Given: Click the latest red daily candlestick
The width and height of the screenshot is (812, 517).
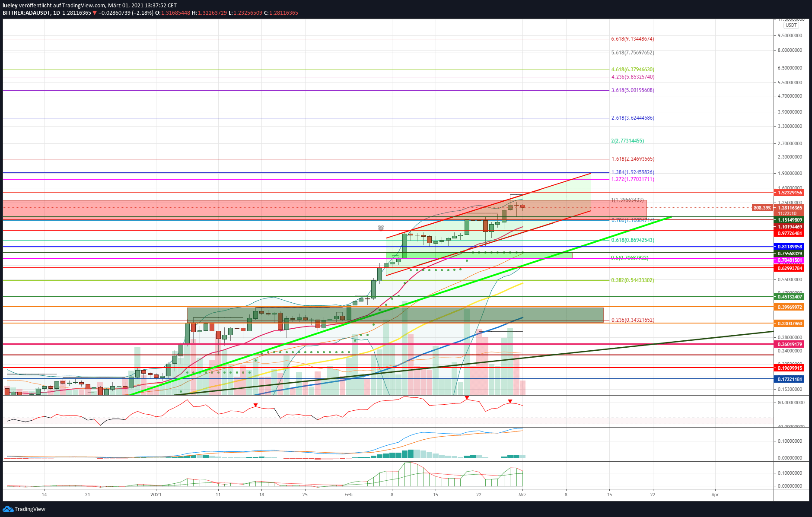Looking at the screenshot, I should (522, 206).
